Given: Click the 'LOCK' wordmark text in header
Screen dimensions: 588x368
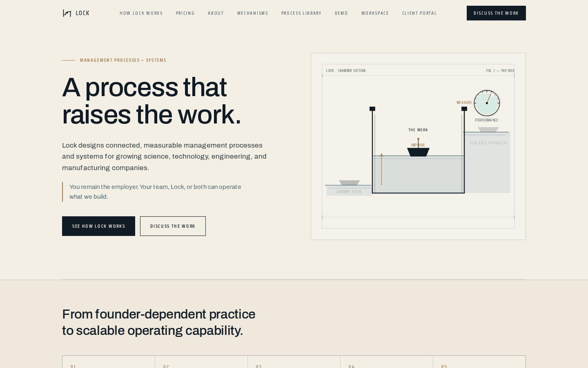Looking at the screenshot, I should pyautogui.click(x=82, y=13).
